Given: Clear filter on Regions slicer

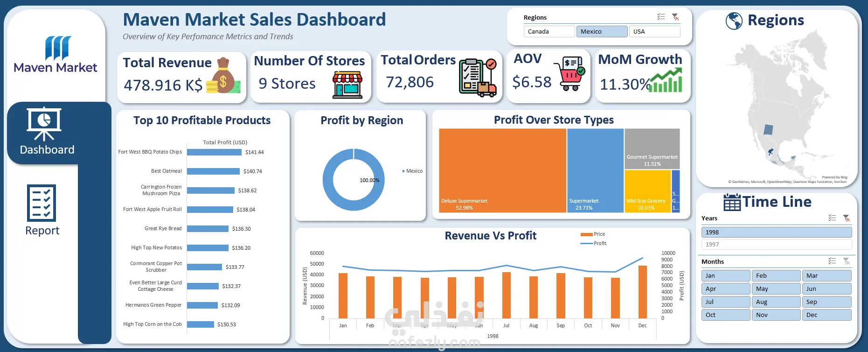Looking at the screenshot, I should click(675, 17).
